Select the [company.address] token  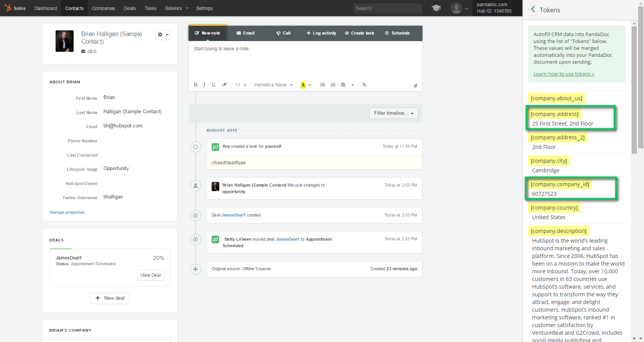pyautogui.click(x=554, y=114)
